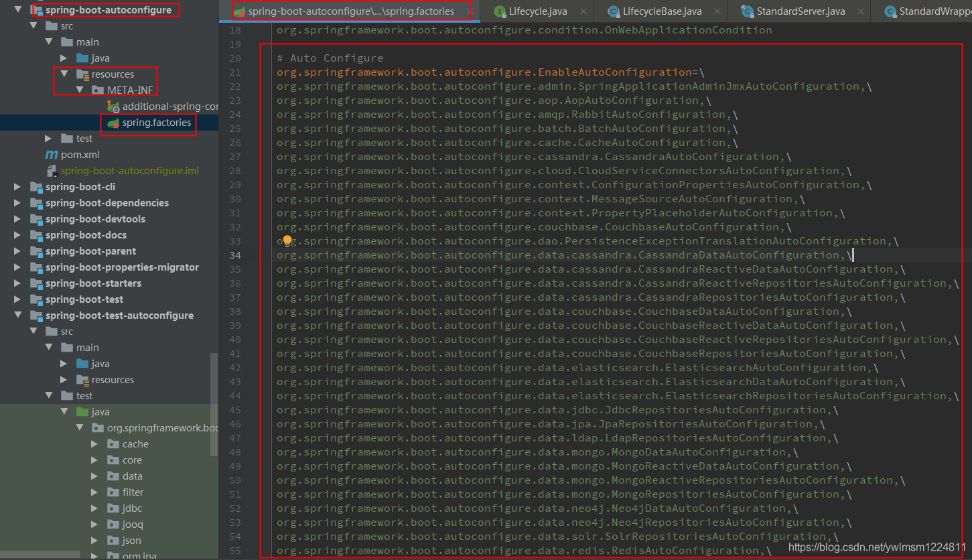
Task: Click the resources folder icon under spring-boot-autoconfigure
Action: pyautogui.click(x=82, y=74)
